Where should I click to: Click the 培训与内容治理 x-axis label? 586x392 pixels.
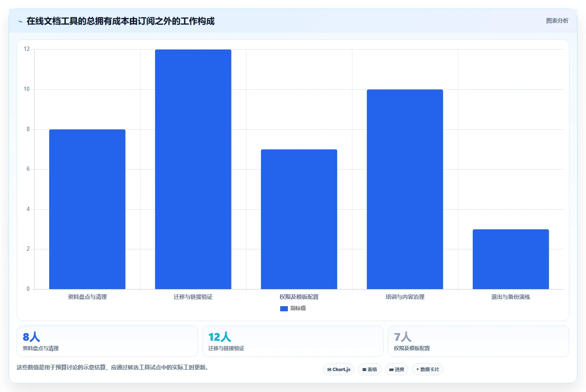click(405, 297)
